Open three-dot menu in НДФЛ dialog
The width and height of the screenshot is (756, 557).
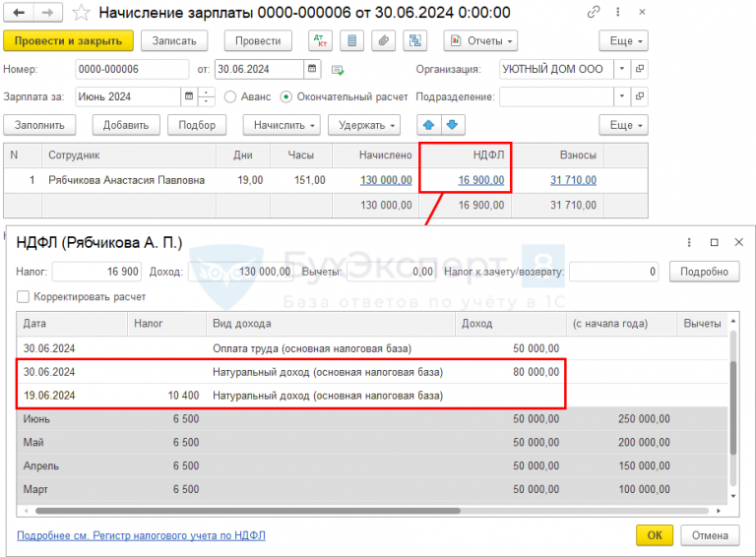point(689,242)
